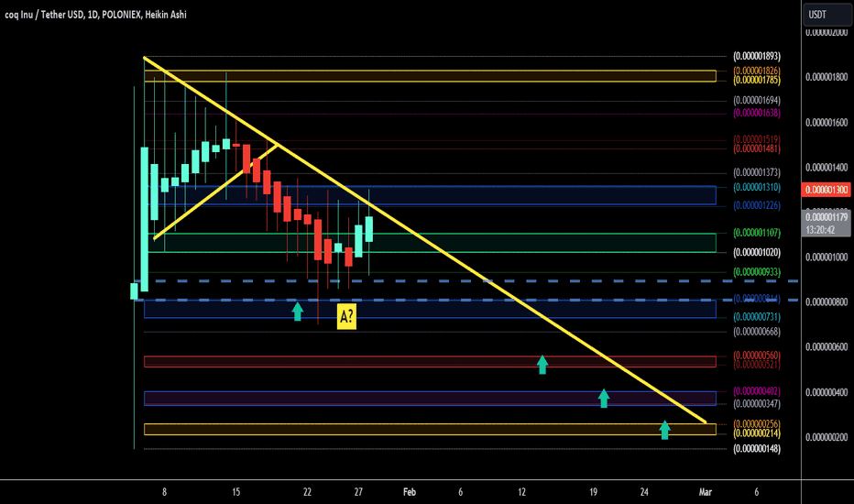Click the '24' date on the time axis
Viewport: 854px width, 504px height.
[644, 492]
